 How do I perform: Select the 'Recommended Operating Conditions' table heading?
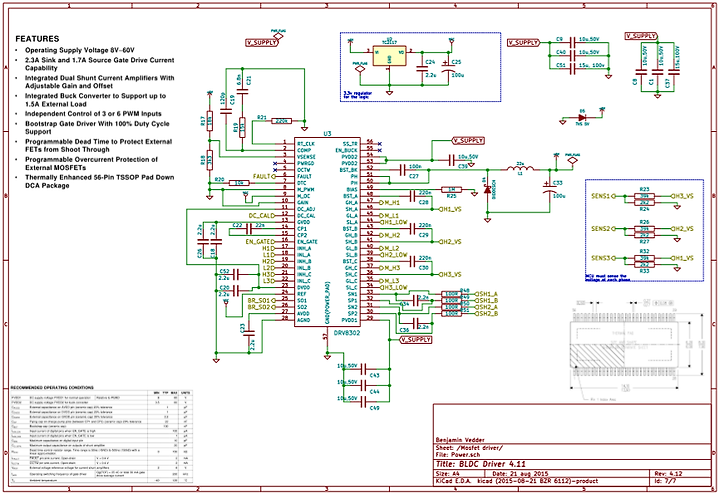coord(52,387)
